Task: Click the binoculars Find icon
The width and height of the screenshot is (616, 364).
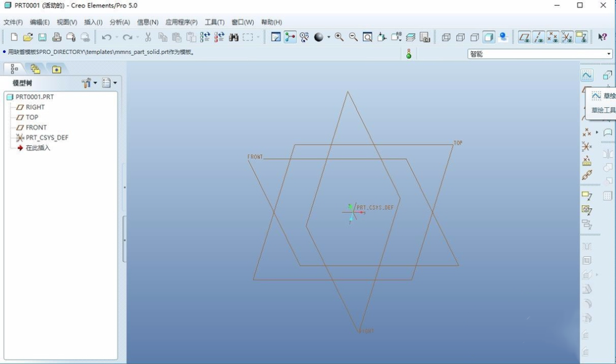Action: 234,37
